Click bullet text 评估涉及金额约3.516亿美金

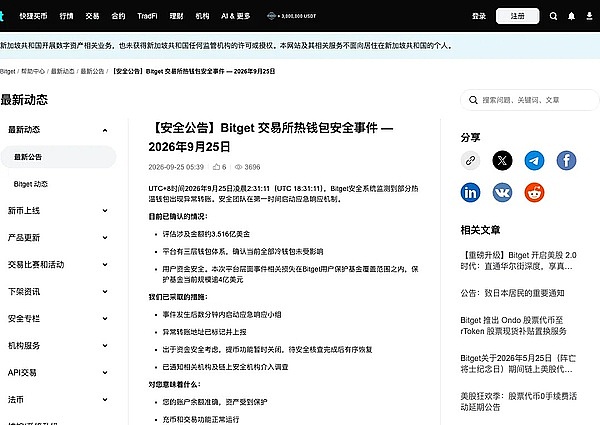coord(206,234)
